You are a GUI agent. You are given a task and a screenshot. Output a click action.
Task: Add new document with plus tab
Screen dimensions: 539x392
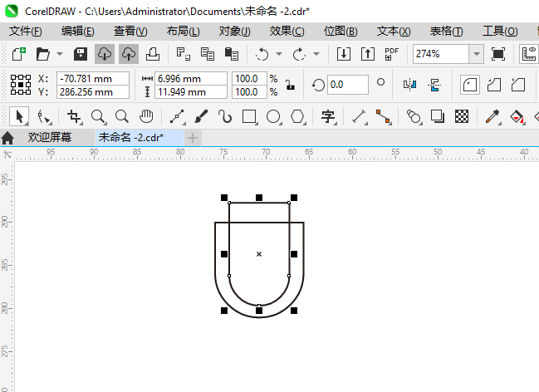pos(193,137)
